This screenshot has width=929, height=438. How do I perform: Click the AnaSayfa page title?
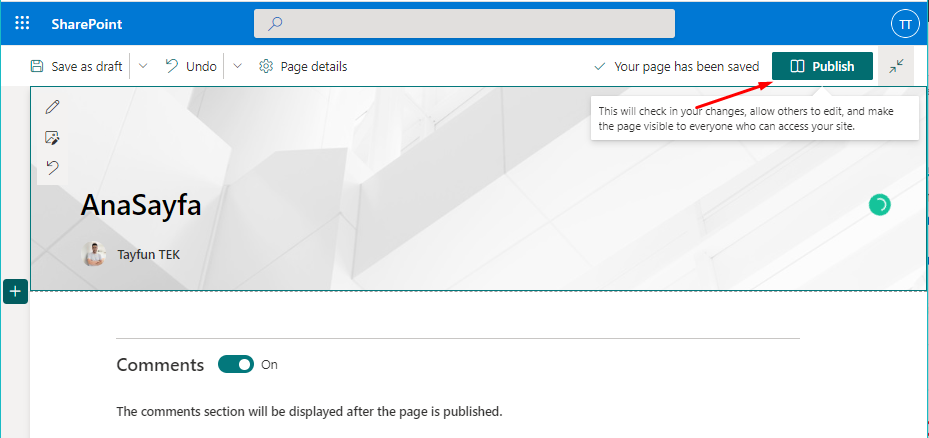tap(141, 205)
